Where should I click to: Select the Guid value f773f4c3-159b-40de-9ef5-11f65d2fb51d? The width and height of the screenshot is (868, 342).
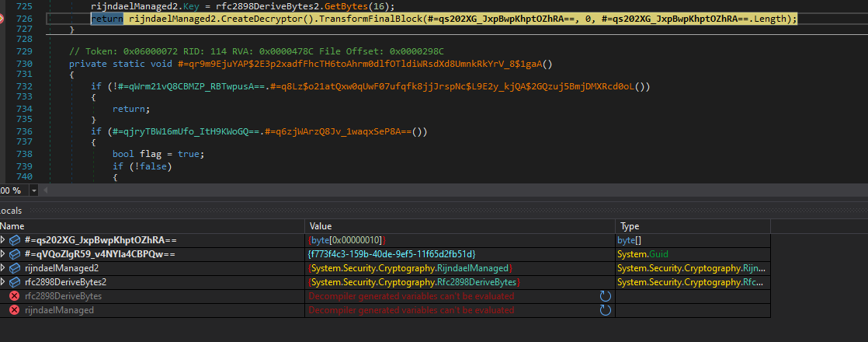(391, 254)
